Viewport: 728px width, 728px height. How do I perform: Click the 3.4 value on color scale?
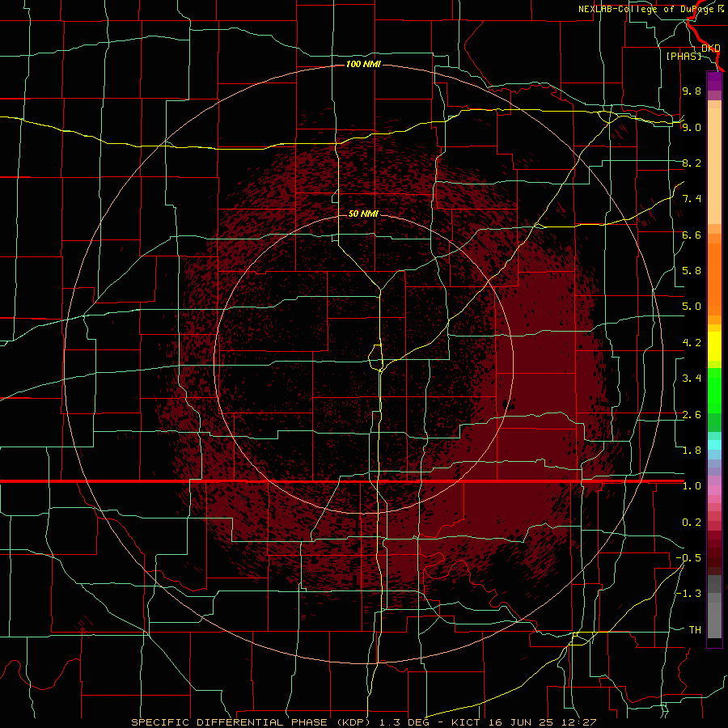(692, 379)
